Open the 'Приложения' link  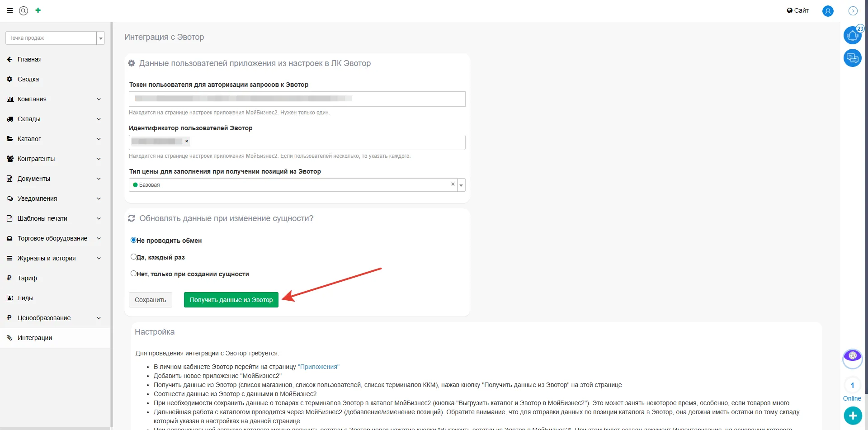click(x=318, y=367)
